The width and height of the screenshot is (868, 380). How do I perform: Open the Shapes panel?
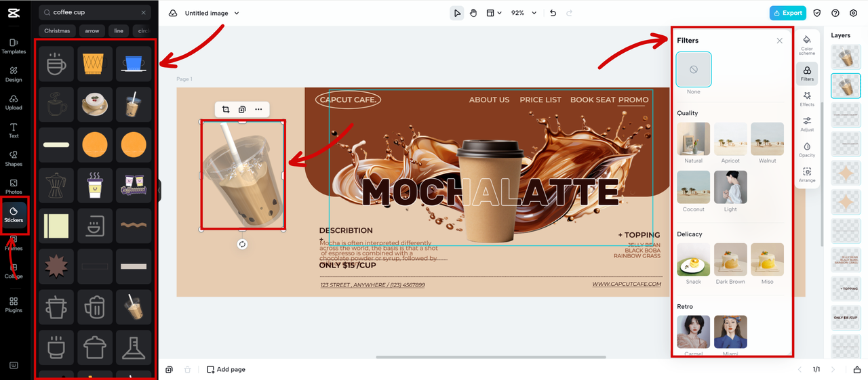coord(14,159)
